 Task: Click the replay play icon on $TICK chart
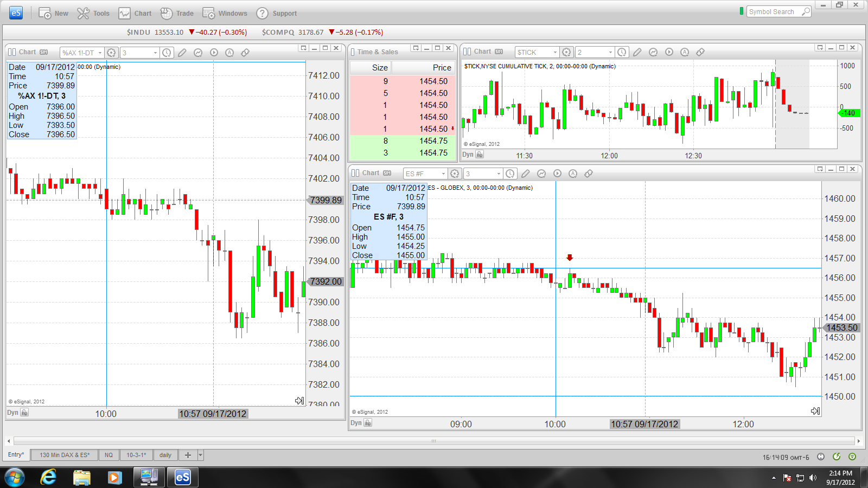tap(669, 52)
